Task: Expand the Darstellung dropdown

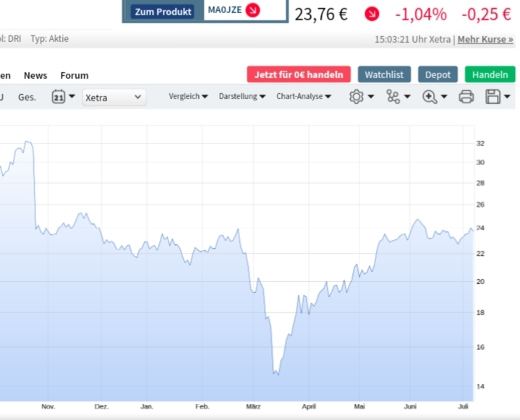Action: (242, 96)
